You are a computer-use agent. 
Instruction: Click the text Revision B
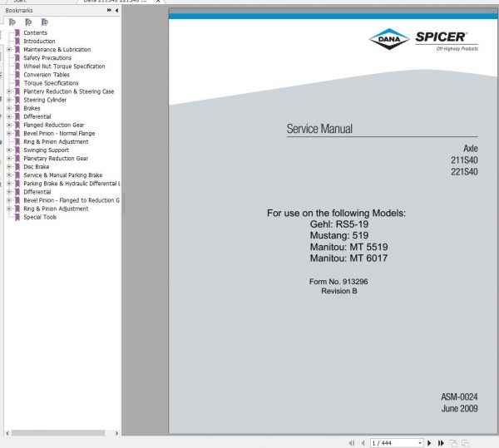tap(339, 291)
